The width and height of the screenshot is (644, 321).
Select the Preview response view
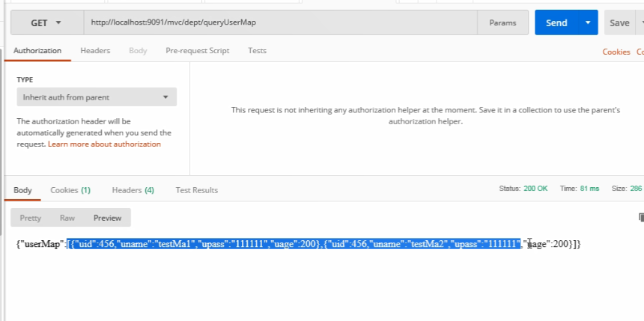coord(107,218)
